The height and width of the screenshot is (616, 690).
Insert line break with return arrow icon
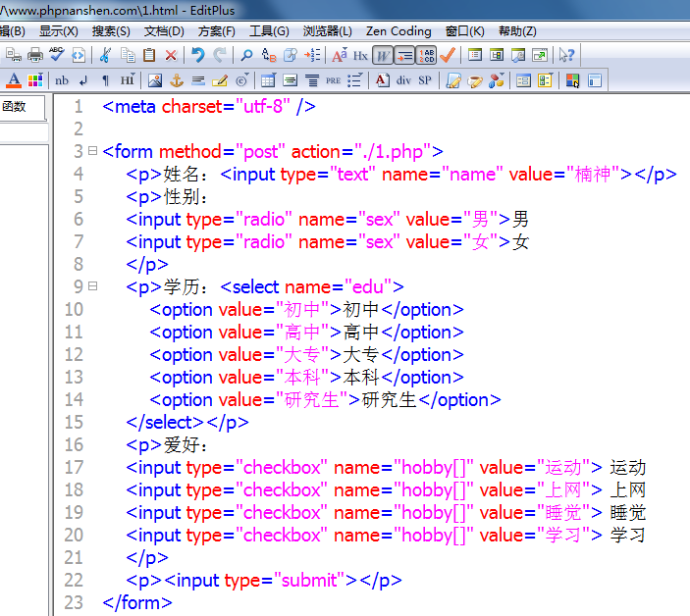(83, 80)
